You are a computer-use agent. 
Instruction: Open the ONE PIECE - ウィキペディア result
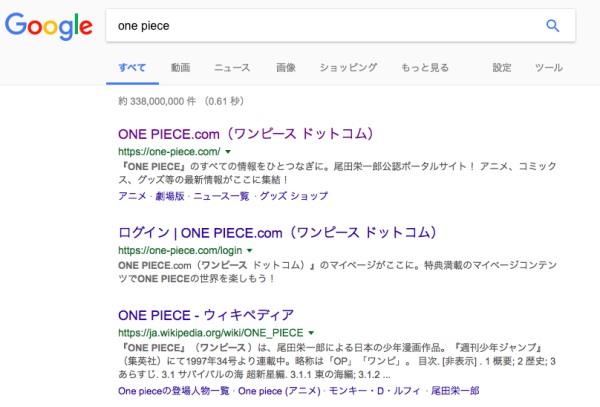(x=206, y=314)
